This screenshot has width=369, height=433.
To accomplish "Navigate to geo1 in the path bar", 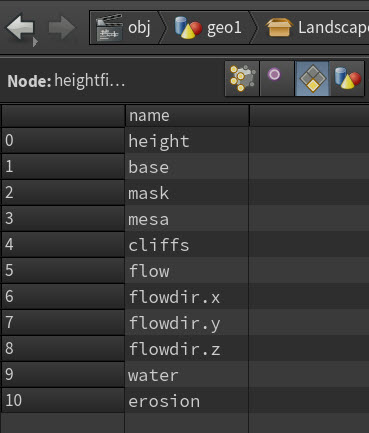I will click(224, 28).
